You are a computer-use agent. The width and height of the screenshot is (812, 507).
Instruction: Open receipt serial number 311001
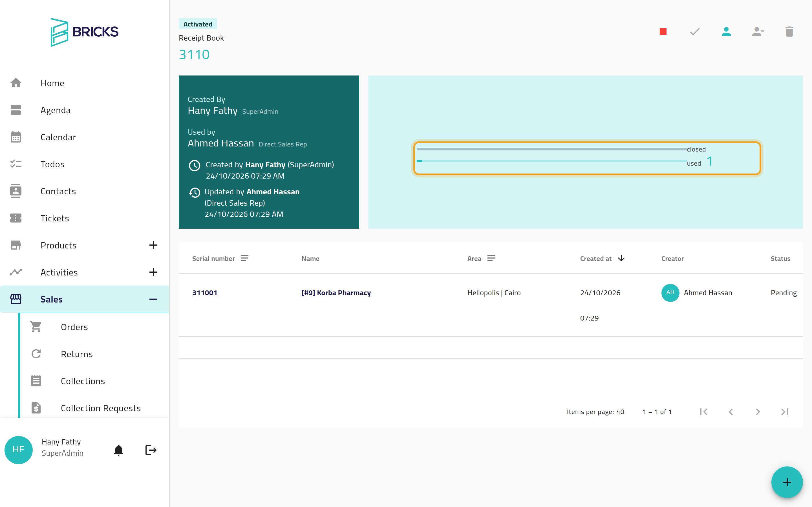[205, 293]
